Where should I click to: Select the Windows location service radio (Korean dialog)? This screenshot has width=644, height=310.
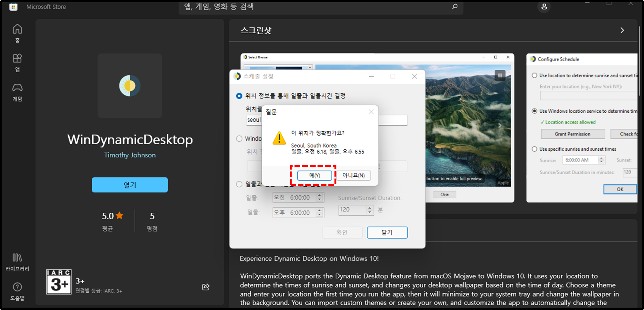point(239,139)
